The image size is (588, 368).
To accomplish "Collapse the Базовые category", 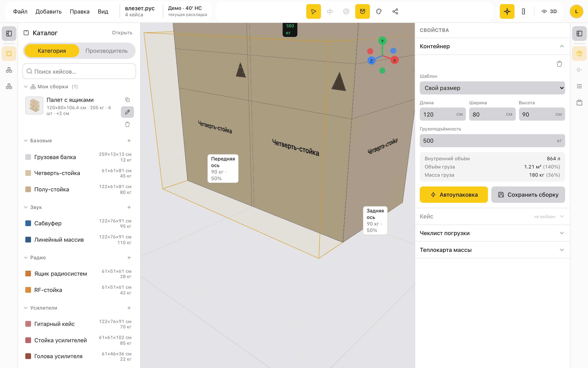I will [x=26, y=141].
